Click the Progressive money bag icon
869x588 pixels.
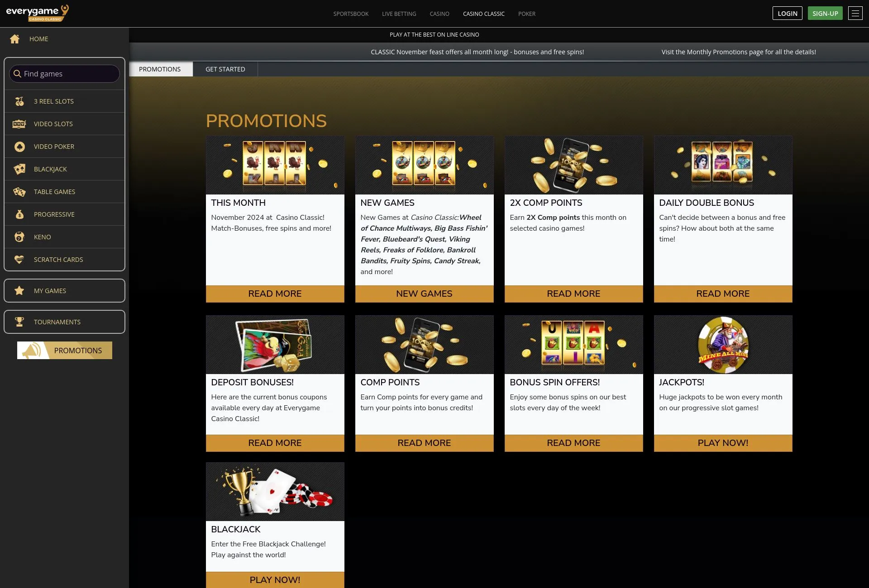coord(19,214)
